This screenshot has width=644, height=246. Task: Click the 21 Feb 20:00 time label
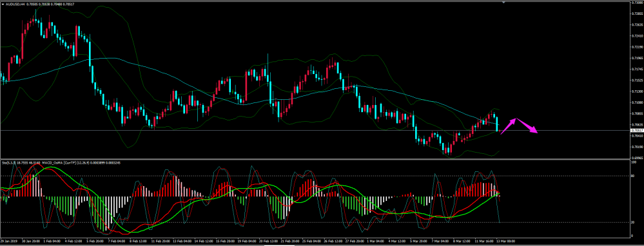(290, 241)
